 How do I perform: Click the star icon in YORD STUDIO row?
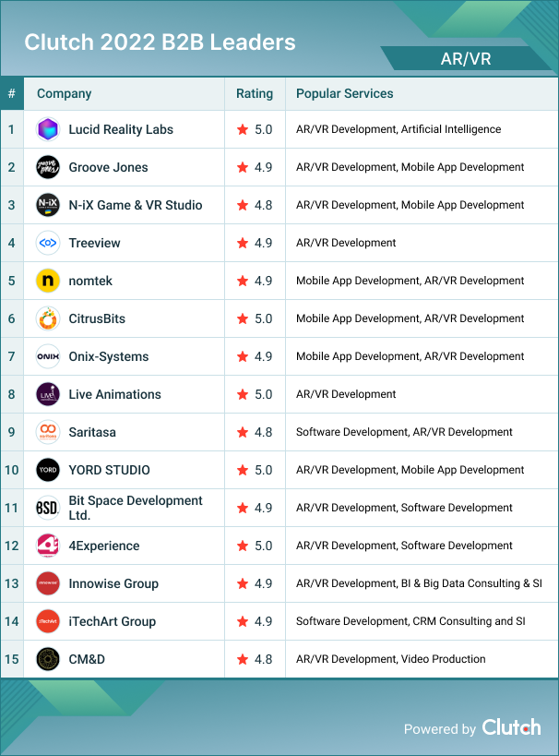tap(243, 470)
